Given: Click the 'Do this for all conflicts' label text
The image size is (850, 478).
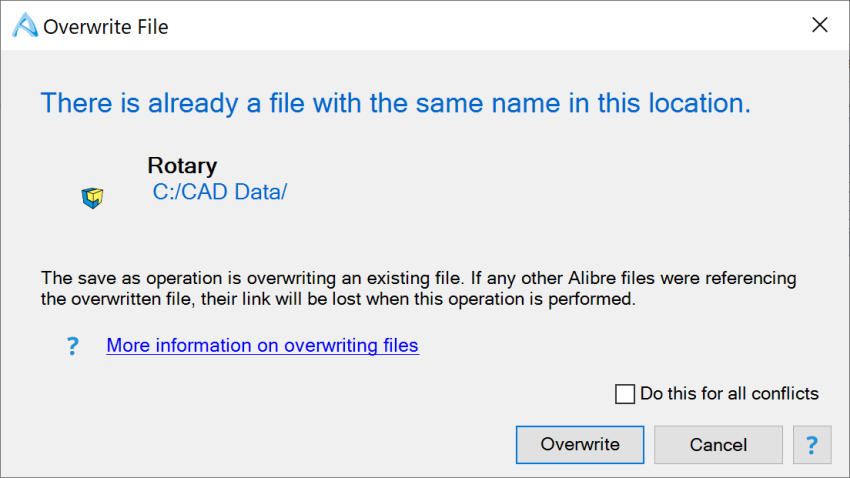Looking at the screenshot, I should pos(729,394).
